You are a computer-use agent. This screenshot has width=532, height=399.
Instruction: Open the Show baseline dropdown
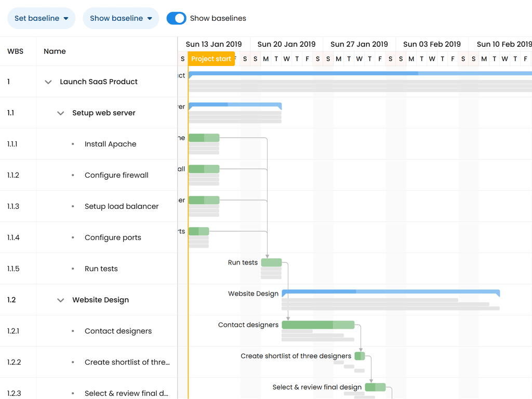(121, 18)
